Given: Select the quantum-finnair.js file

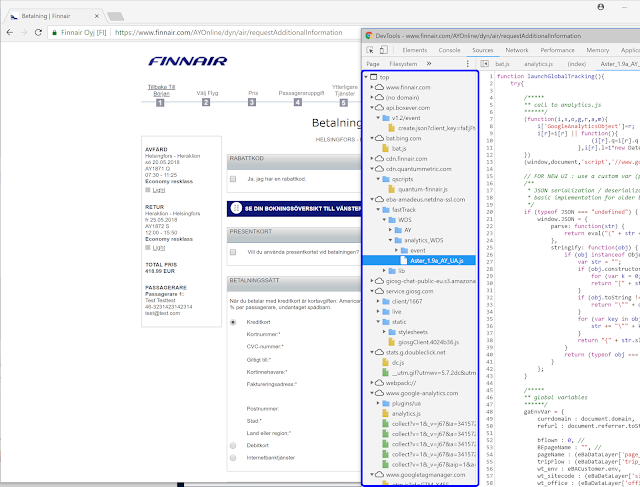Looking at the screenshot, I should point(422,189).
